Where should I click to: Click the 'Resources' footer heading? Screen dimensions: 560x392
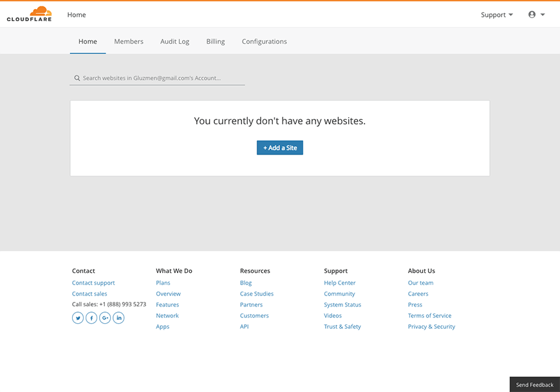click(x=255, y=271)
